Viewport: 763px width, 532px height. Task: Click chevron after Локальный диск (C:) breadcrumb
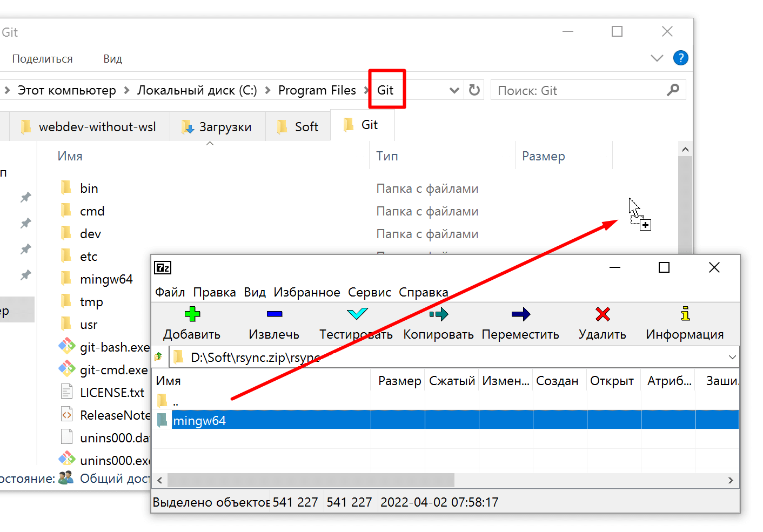click(267, 90)
